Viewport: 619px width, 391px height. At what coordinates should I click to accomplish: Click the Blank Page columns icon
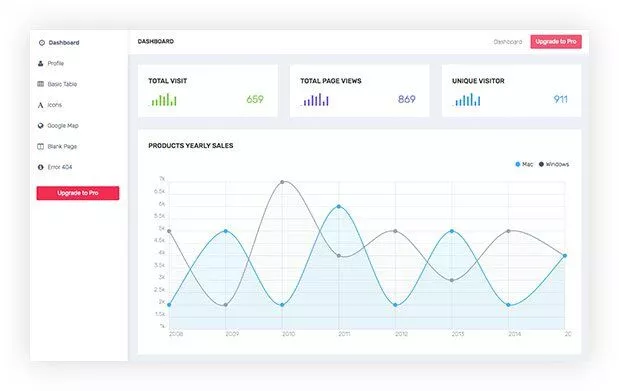(x=40, y=147)
